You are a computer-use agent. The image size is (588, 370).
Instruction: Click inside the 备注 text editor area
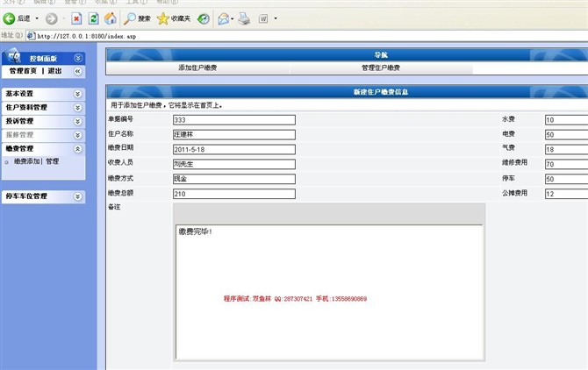tap(329, 292)
